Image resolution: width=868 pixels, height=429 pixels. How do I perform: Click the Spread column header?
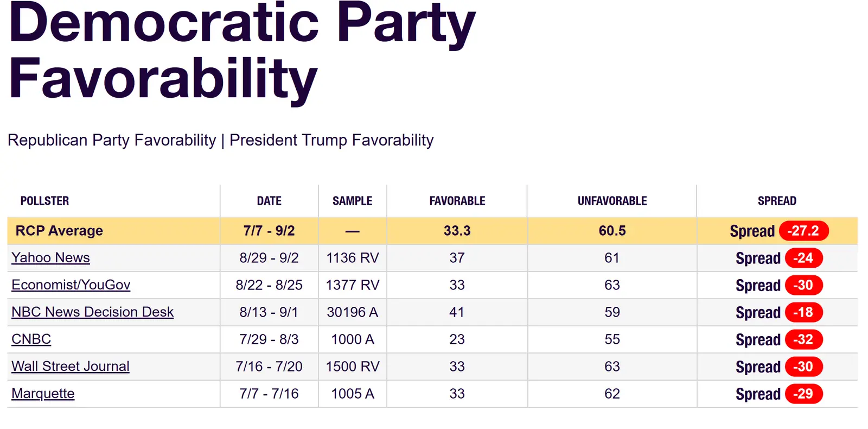(777, 201)
